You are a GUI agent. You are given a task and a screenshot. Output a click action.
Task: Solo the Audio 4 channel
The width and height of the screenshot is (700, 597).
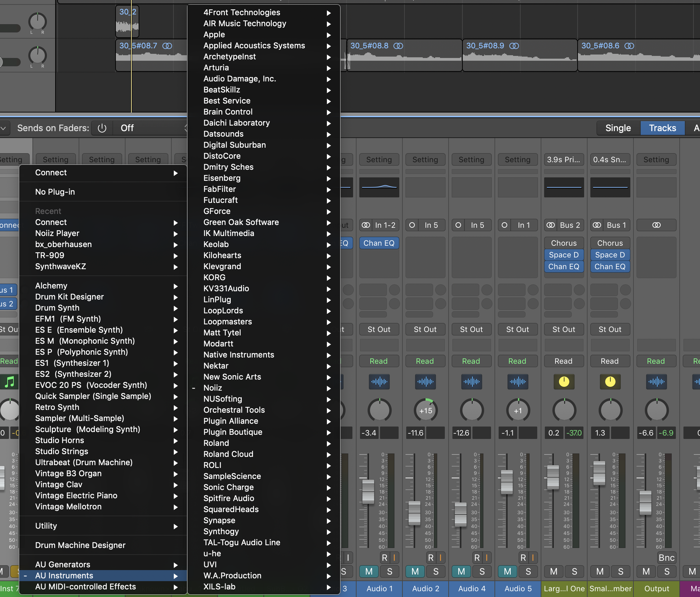point(482,572)
